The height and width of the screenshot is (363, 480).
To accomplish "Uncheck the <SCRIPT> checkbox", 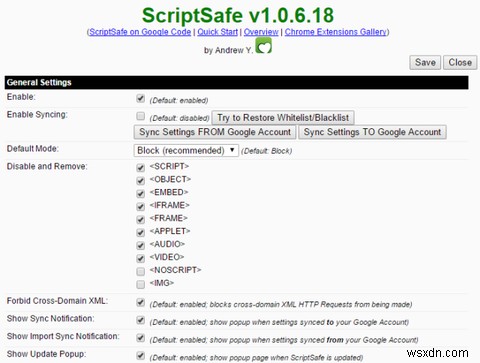I will coord(141,168).
